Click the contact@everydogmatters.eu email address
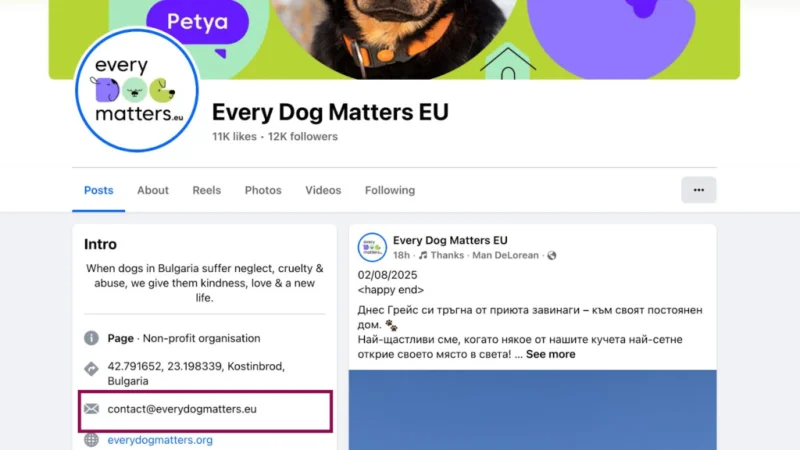This screenshot has width=800, height=450. coord(182,409)
